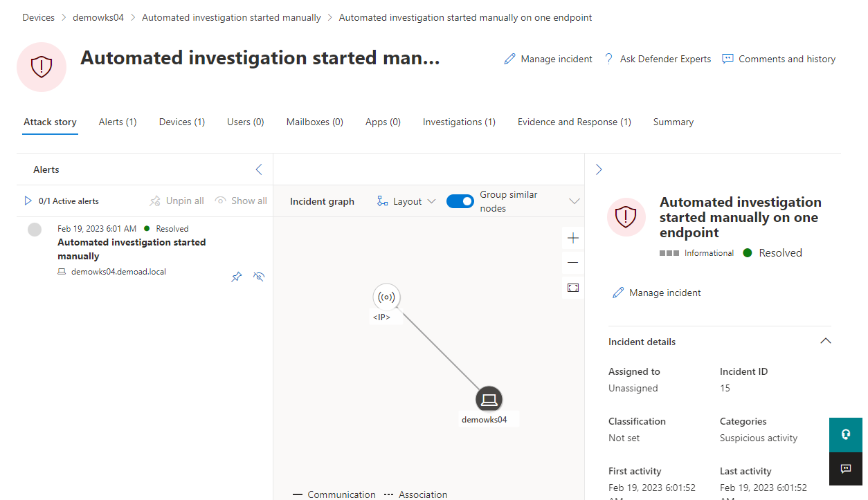This screenshot has width=868, height=500.
Task: Collapse the Alerts panel chevron
Action: click(259, 169)
